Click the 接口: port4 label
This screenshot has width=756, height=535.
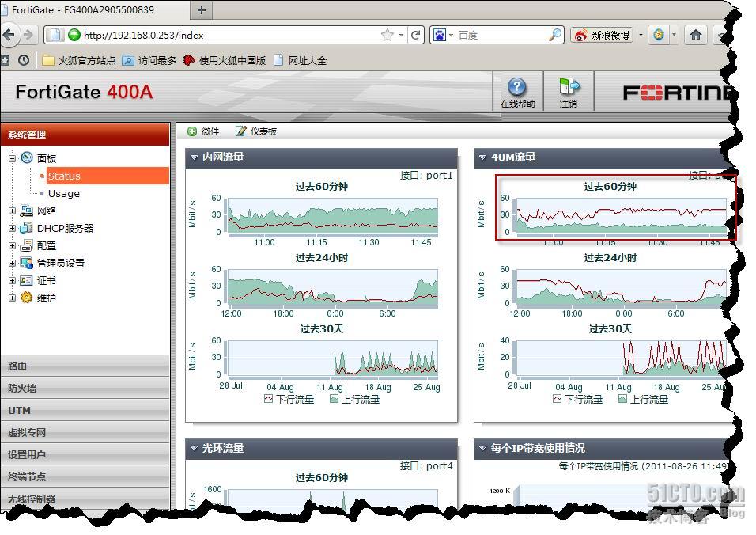point(426,466)
